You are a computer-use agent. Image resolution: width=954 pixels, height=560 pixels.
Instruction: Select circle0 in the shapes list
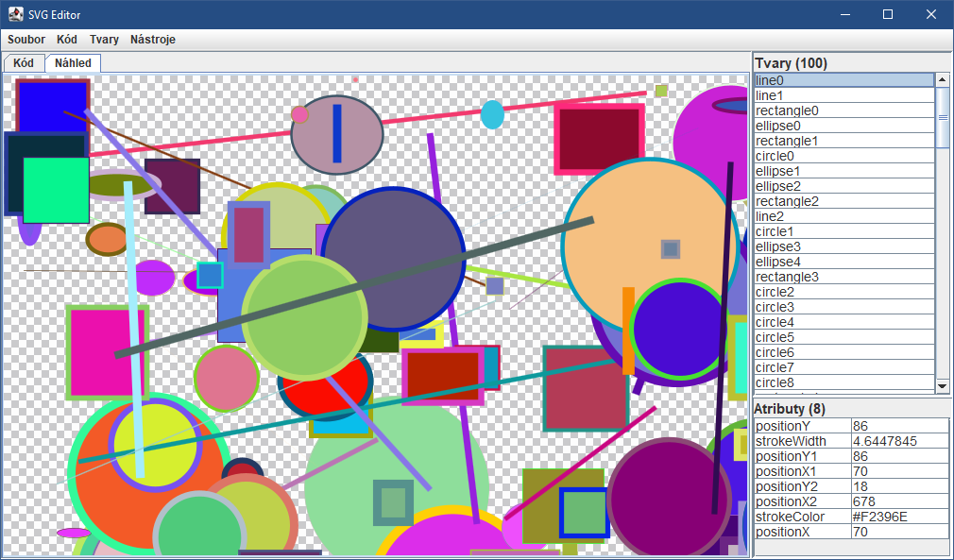(843, 156)
